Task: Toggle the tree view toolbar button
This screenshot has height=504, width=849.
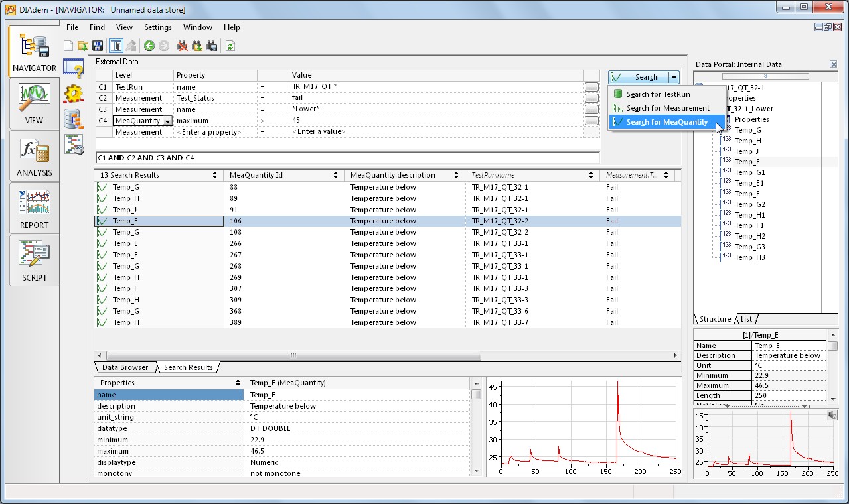Action: point(116,46)
